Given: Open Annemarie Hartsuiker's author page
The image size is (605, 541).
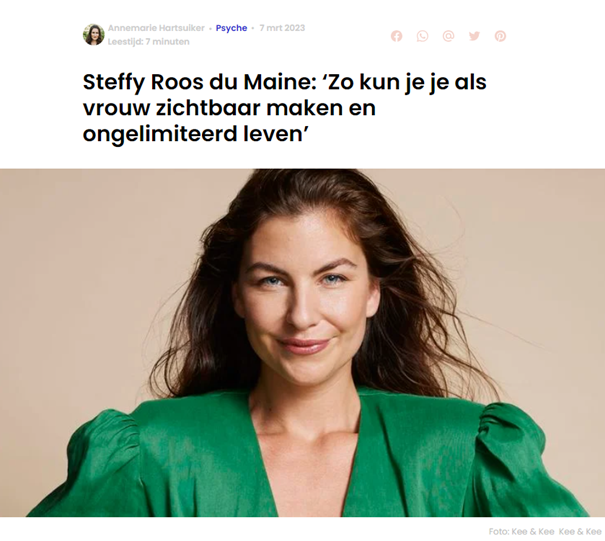Looking at the screenshot, I should coord(156,28).
